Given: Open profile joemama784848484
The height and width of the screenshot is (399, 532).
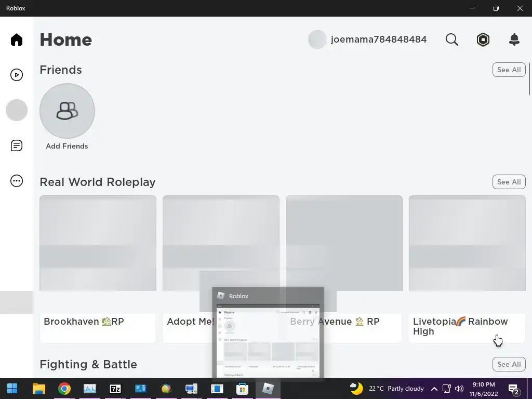Looking at the screenshot, I should point(379,39).
